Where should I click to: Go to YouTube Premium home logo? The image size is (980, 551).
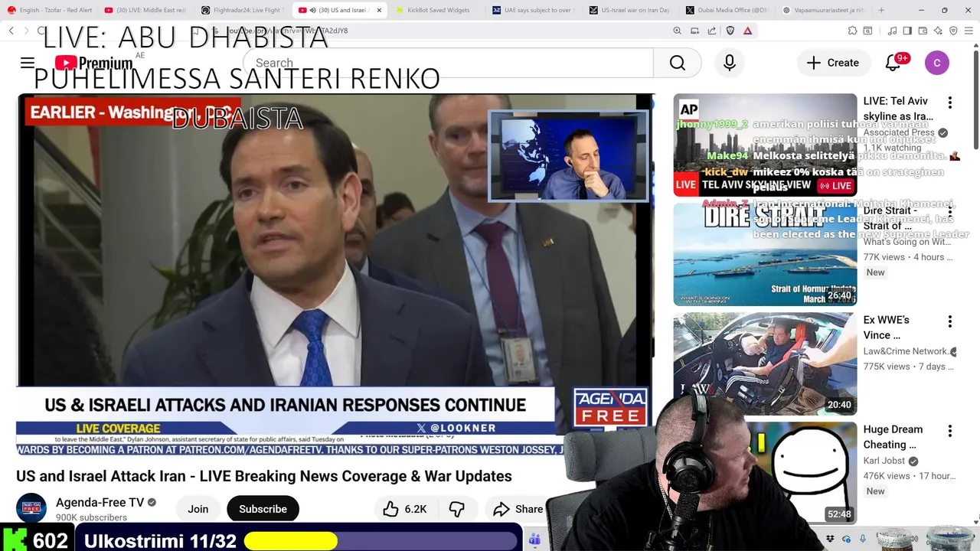tap(93, 63)
